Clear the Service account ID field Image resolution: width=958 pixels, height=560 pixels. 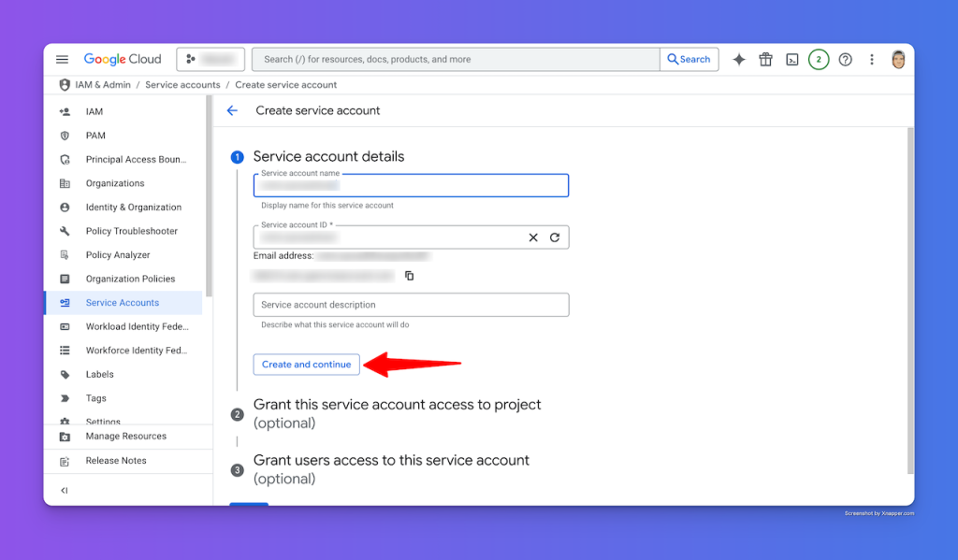click(533, 237)
